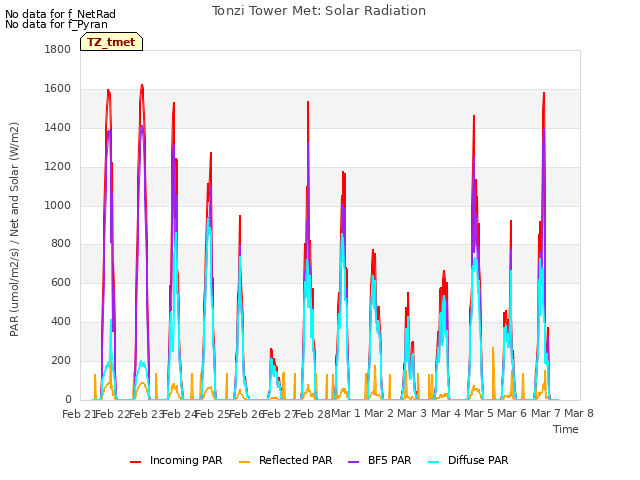Select the Reflected PAR legend label
Viewport: 640px width, 480px height.
coord(296,460)
